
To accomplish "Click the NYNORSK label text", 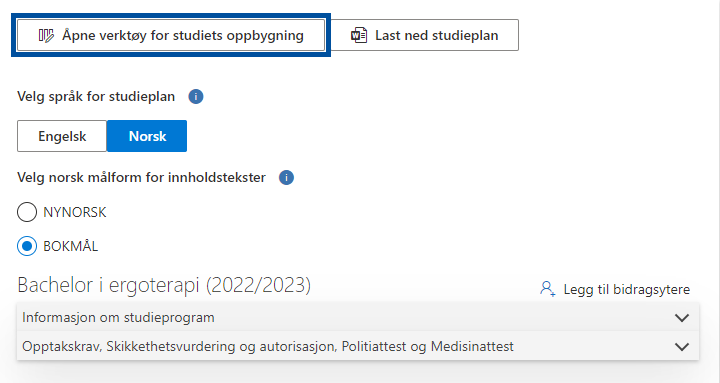I will [x=75, y=212].
